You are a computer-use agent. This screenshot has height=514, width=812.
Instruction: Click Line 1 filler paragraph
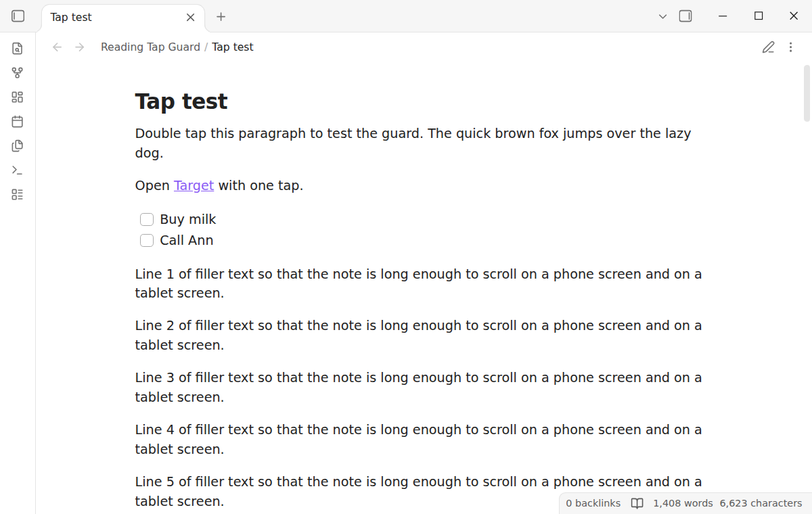pyautogui.click(x=418, y=283)
